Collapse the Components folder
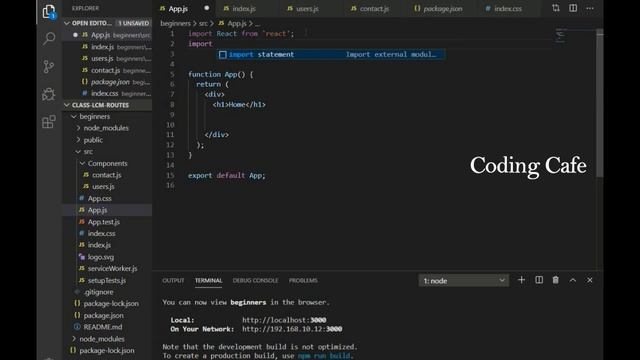Viewport: 640px width, 360px height. tap(107, 163)
